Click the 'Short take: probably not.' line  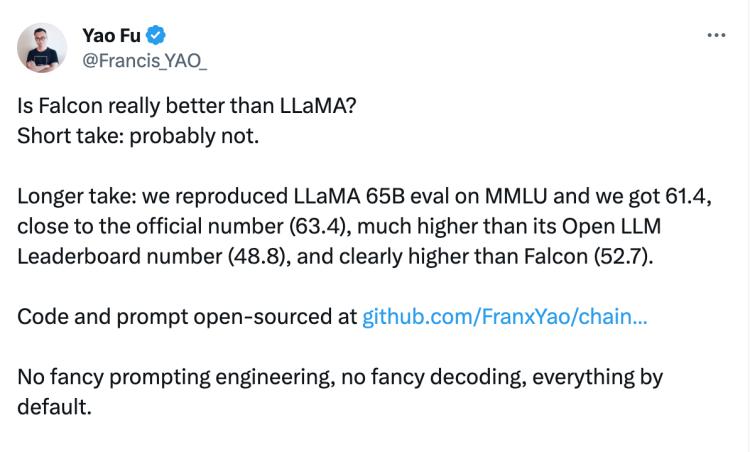pyautogui.click(x=138, y=135)
